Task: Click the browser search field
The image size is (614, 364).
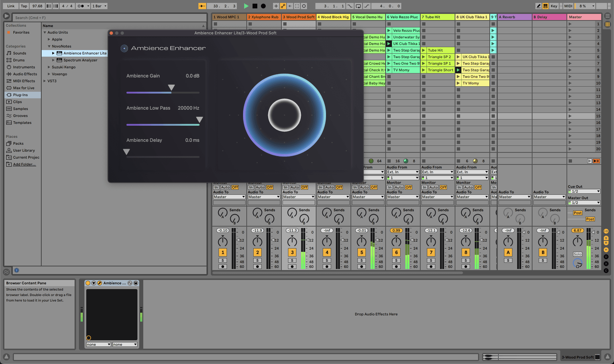Action: click(110, 18)
